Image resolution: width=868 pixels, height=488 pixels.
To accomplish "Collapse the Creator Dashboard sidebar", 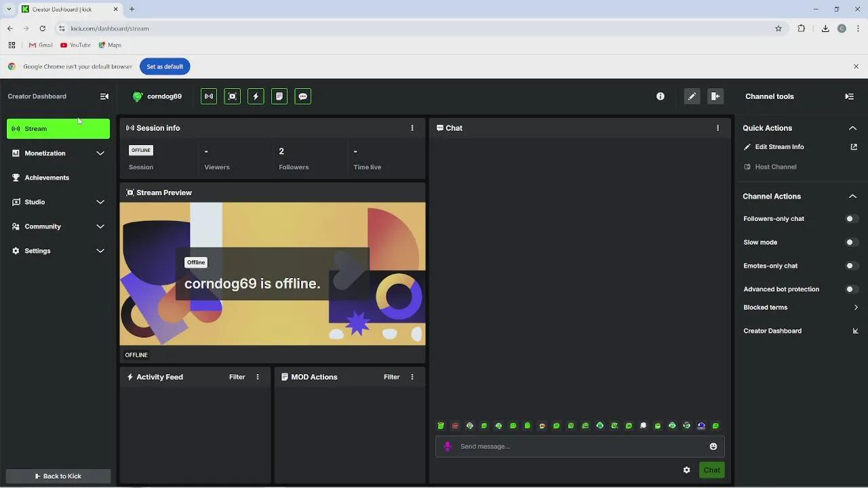I will coord(104,96).
